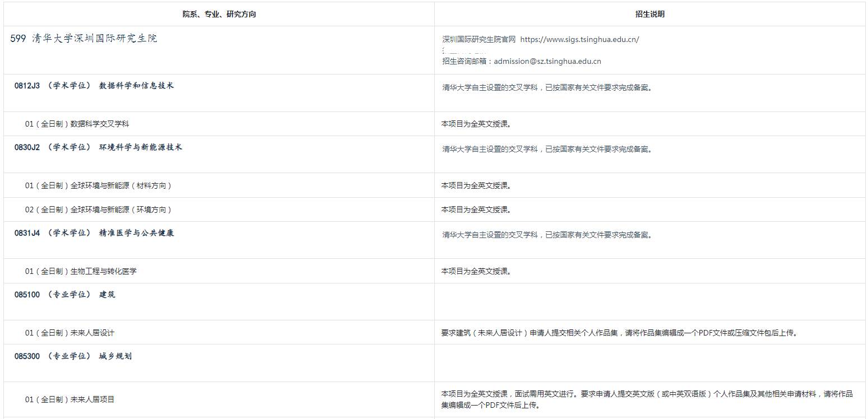Viewport: 868px width, 419px height.
Task: Select the 0812J3 数据科学和信息技术 major row
Action: pyautogui.click(x=94, y=86)
